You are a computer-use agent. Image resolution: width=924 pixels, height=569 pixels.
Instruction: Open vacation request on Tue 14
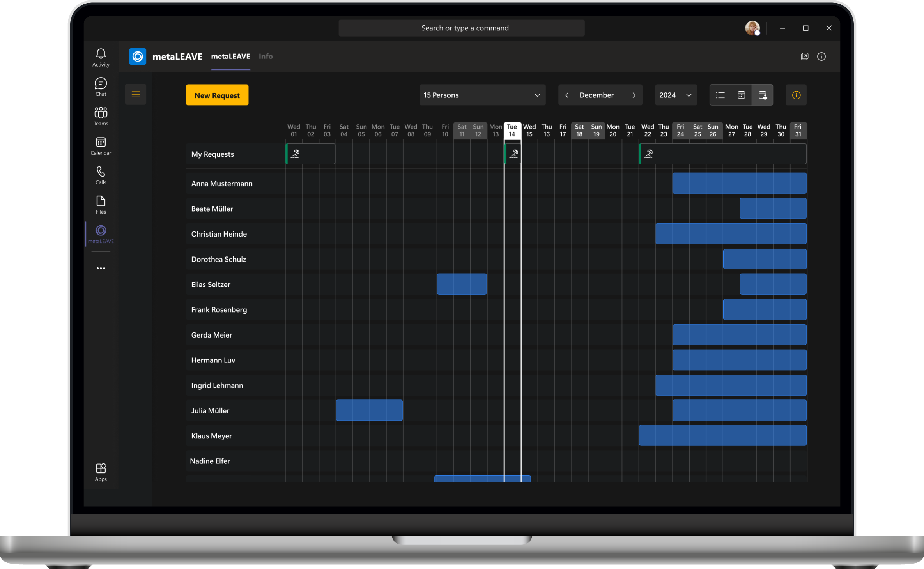click(513, 154)
